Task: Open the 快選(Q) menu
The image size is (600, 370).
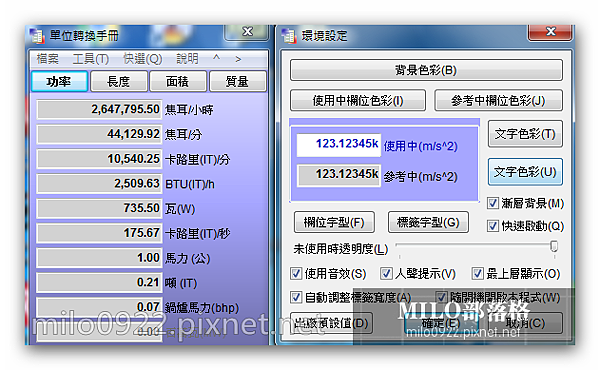Action: (x=142, y=59)
